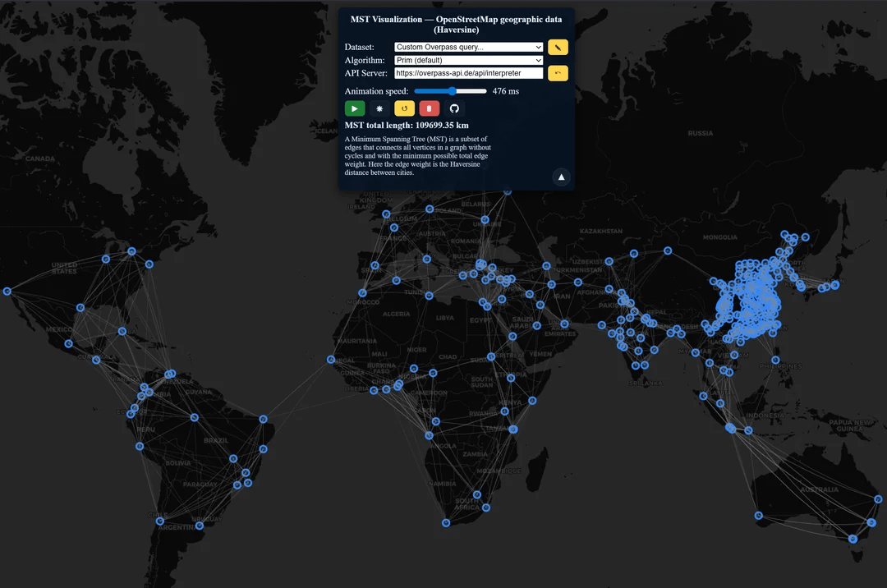The width and height of the screenshot is (887, 588).
Task: Click the node just above the ARGENTINA label
Action: [x=160, y=521]
